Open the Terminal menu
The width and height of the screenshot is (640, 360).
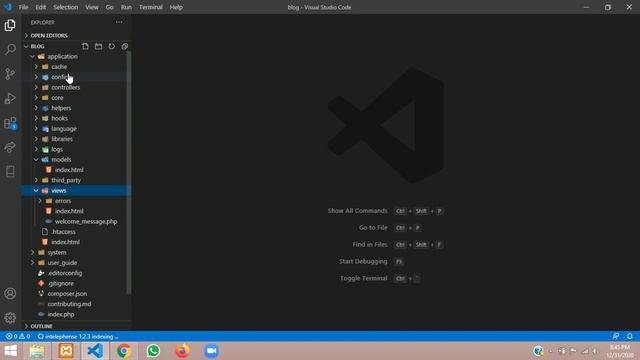[151, 7]
